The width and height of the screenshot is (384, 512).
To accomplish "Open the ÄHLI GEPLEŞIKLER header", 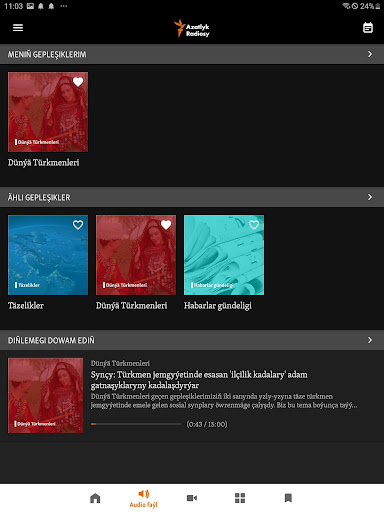I will [192, 197].
